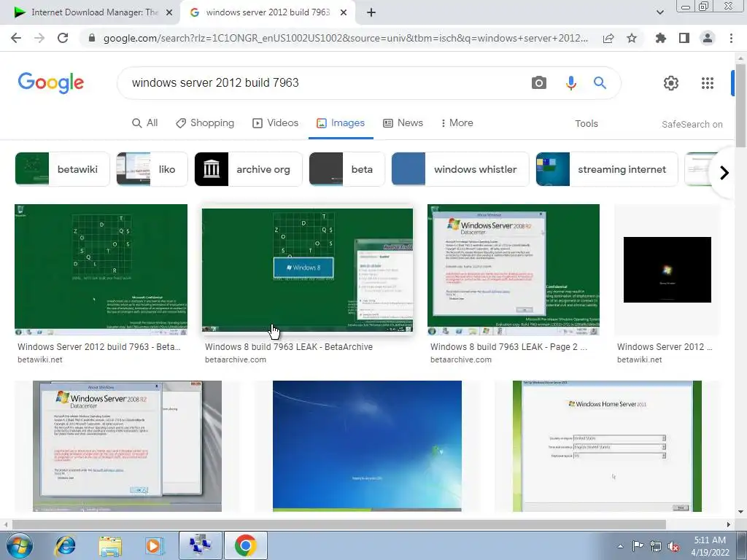The width and height of the screenshot is (747, 560).
Task: Open the Windows Start orb
Action: point(20,545)
